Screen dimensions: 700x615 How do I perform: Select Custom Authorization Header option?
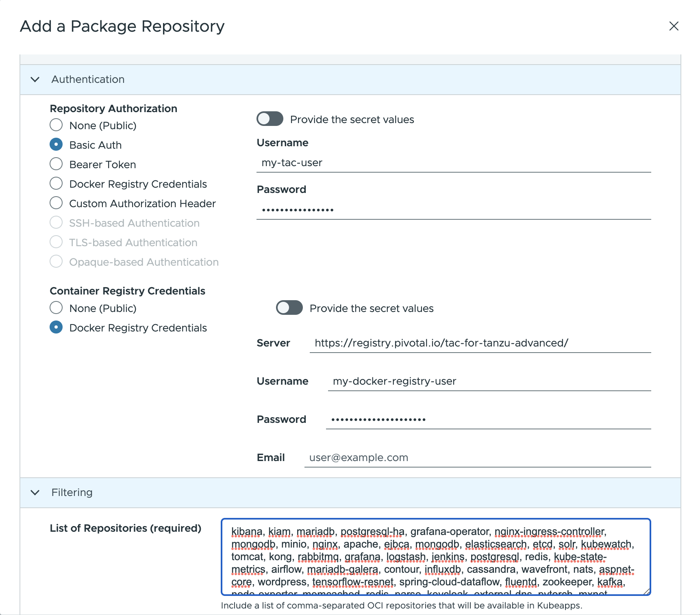56,203
